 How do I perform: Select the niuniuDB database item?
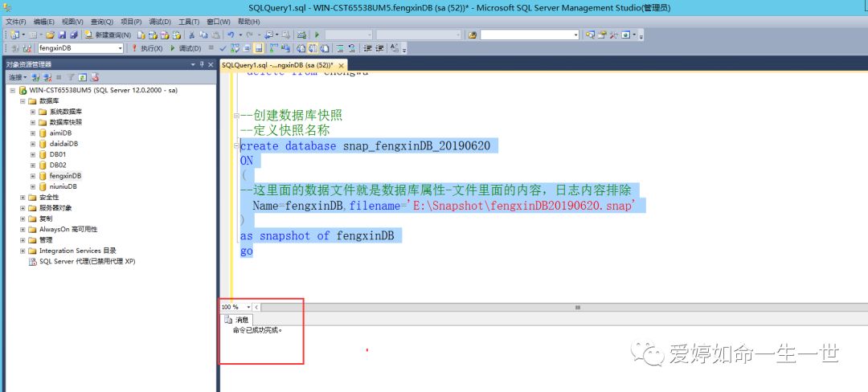(63, 186)
